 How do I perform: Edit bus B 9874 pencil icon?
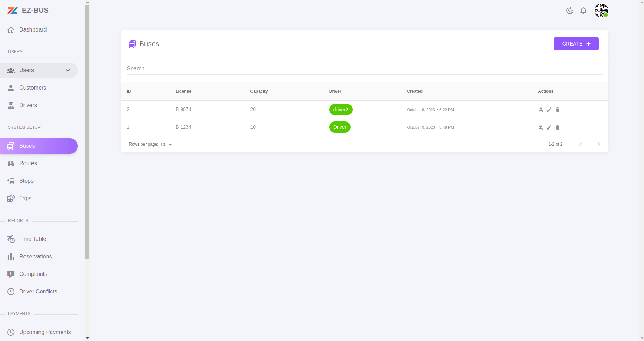549,110
